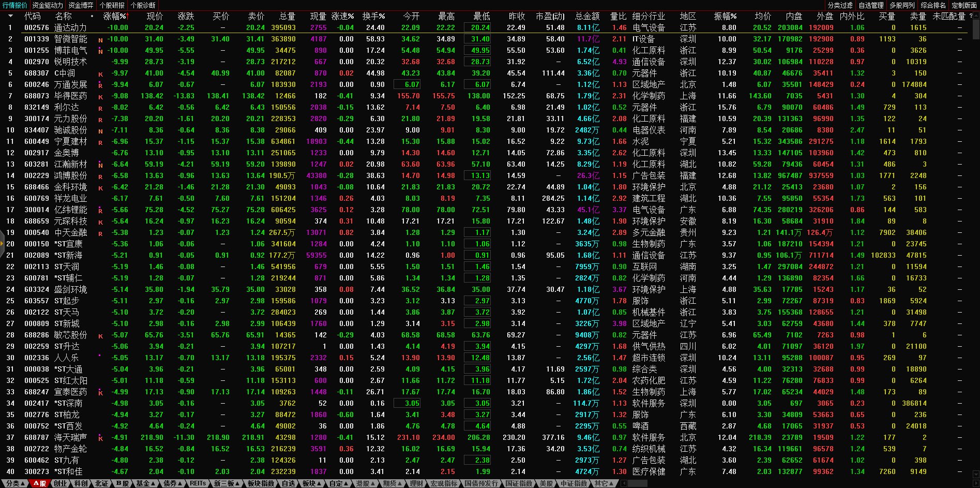Screen dimensions: 980x488
Task: Open the header dropdown triangle before 代码
Action: pyautogui.click(x=10, y=16)
